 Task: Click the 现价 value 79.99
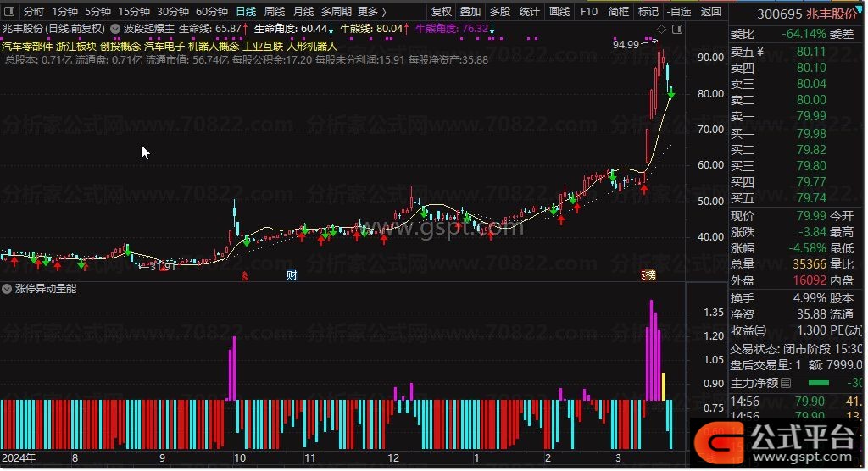coord(811,215)
